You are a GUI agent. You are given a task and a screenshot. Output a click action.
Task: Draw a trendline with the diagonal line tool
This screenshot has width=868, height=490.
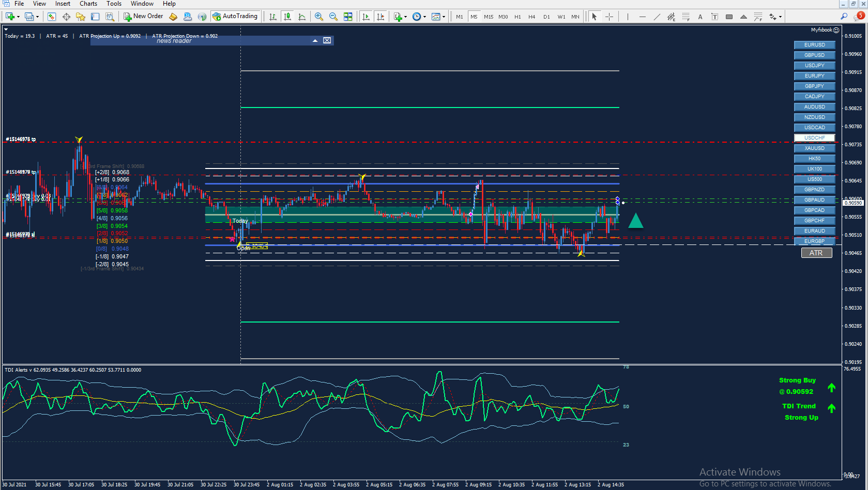tap(657, 17)
